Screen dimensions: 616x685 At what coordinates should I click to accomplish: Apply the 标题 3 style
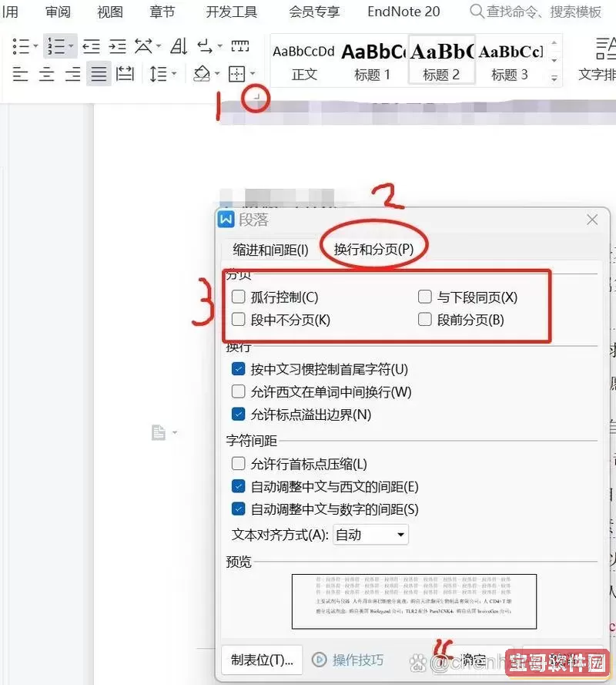[510, 61]
